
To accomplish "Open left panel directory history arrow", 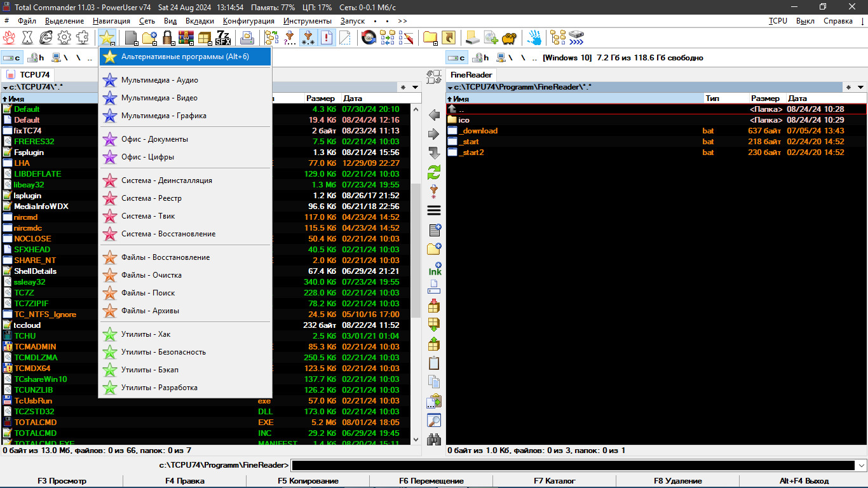I will point(416,87).
